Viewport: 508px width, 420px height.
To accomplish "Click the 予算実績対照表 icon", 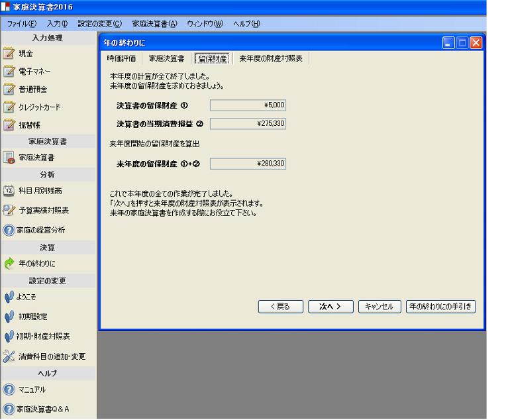I will pos(9,211).
